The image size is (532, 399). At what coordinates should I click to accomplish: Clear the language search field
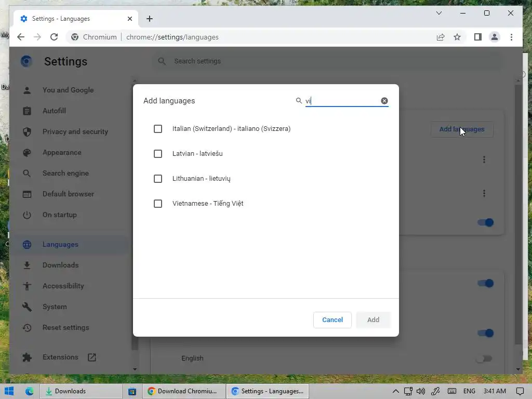[x=384, y=101]
